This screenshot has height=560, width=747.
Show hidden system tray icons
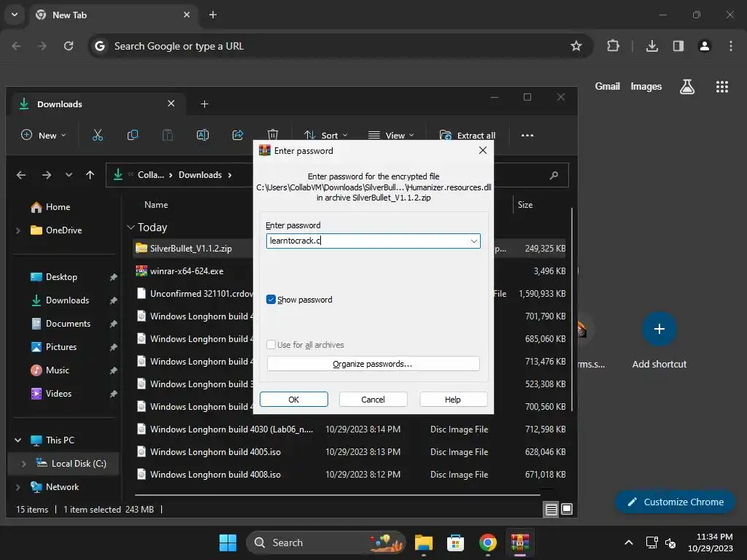pyautogui.click(x=629, y=542)
